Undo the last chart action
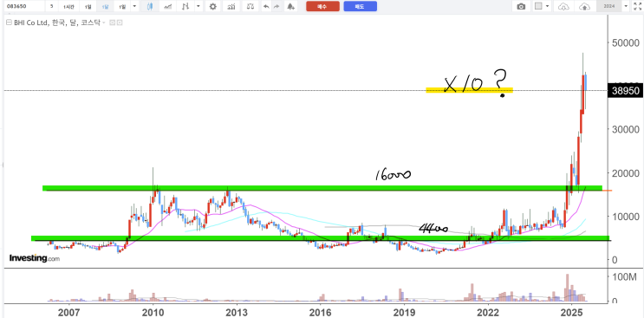Screen dimensions: 644x318 pos(266,6)
